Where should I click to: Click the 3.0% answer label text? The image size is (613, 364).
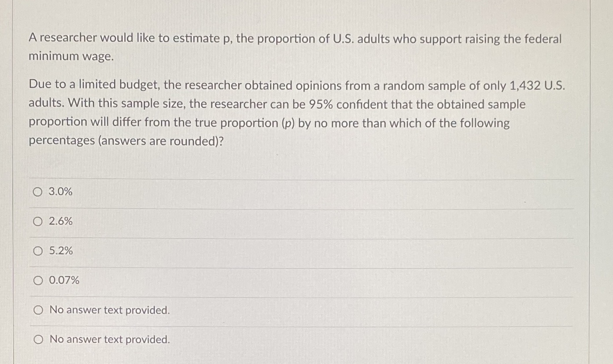pos(61,191)
